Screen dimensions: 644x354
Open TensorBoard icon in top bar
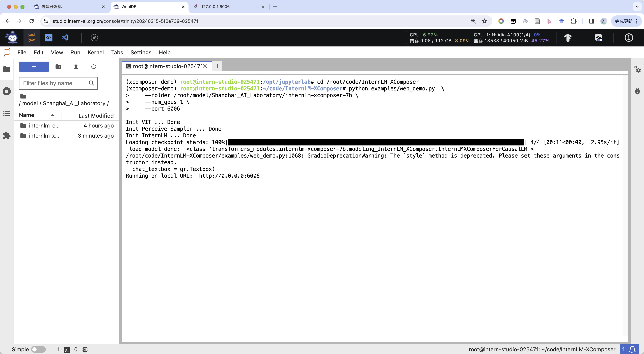tap(568, 38)
